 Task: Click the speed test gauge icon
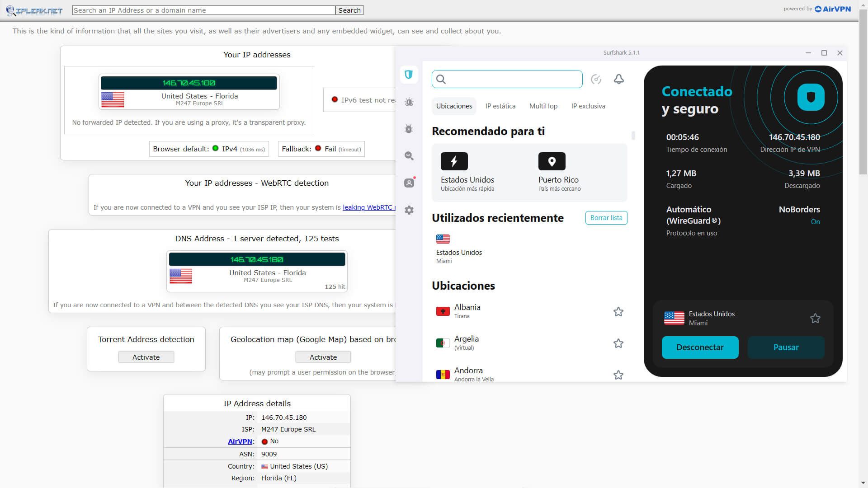click(x=596, y=79)
